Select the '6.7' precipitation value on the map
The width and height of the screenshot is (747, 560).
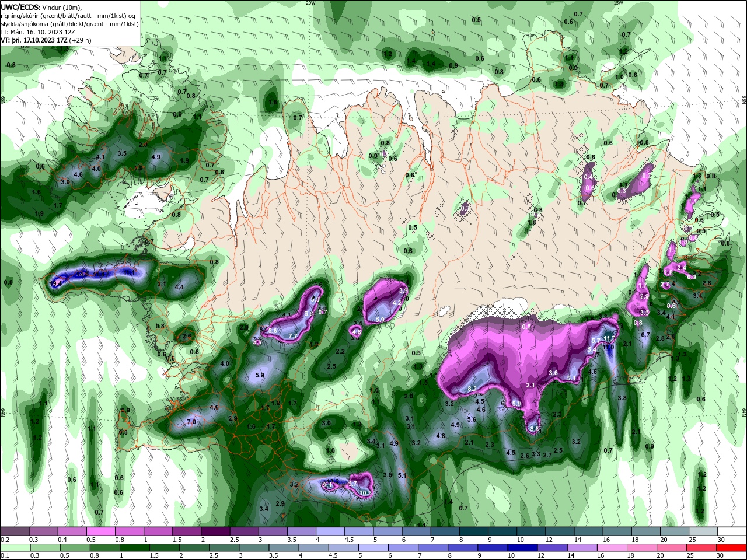tap(645, 335)
